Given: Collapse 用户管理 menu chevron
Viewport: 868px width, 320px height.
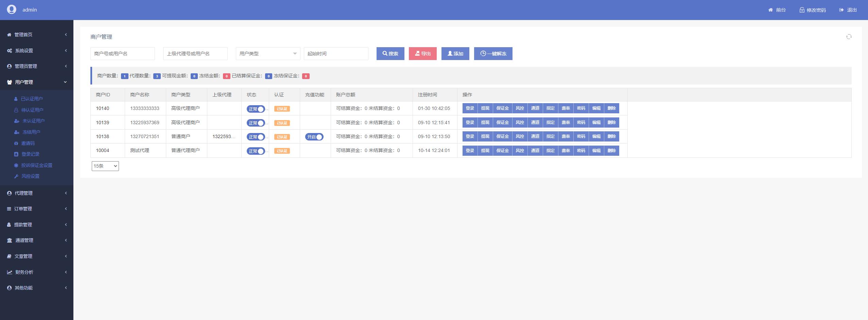Looking at the screenshot, I should coord(65,82).
